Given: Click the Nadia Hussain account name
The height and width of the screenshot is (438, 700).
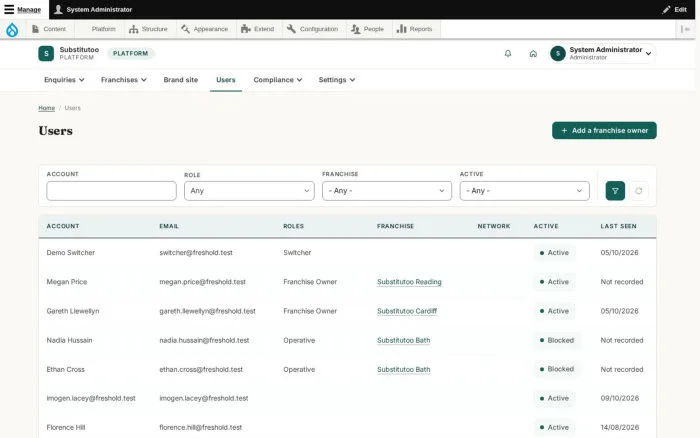Looking at the screenshot, I should [x=69, y=340].
